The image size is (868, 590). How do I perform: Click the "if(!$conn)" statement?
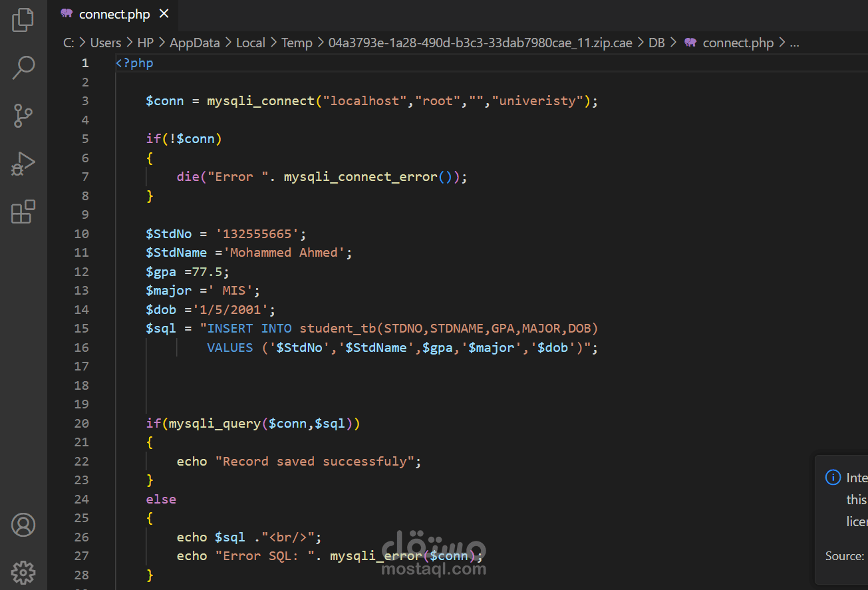pos(184,139)
